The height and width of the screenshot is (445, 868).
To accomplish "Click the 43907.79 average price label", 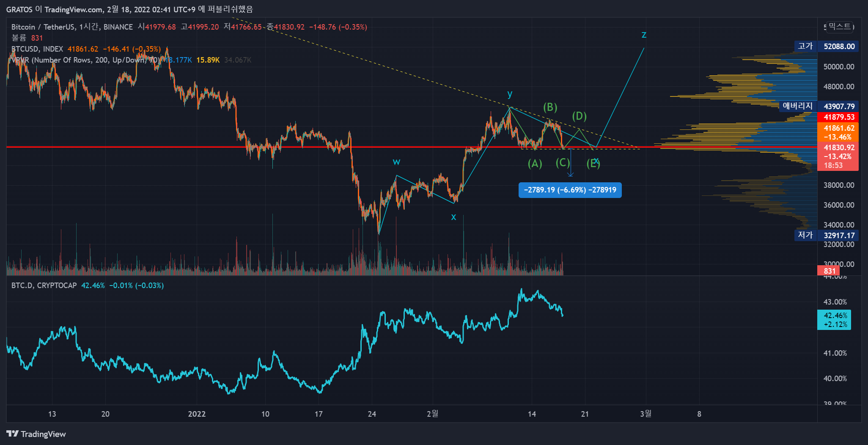I will point(839,107).
